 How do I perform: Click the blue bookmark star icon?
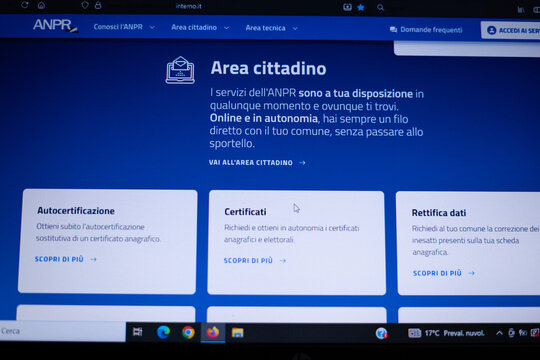click(361, 7)
